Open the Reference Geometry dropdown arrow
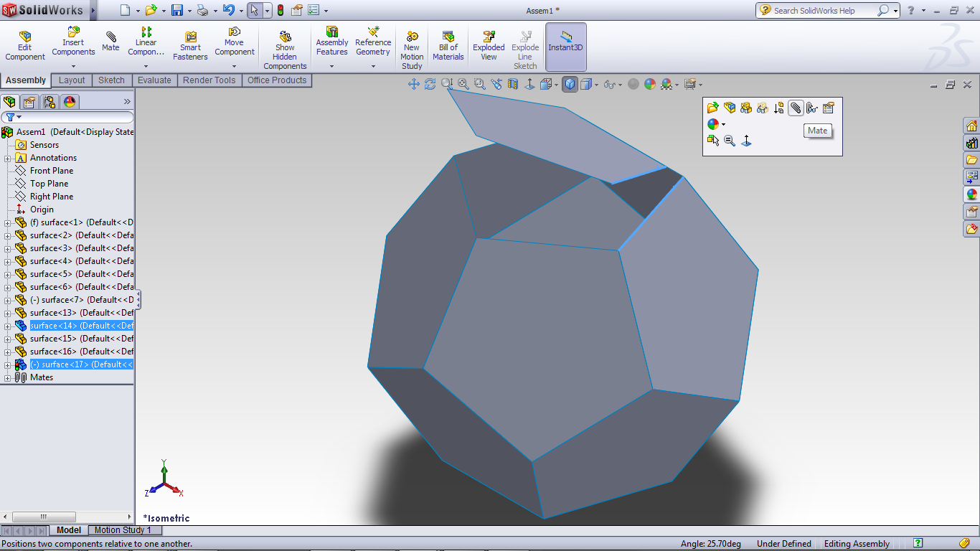The height and width of the screenshot is (551, 980). 373,66
